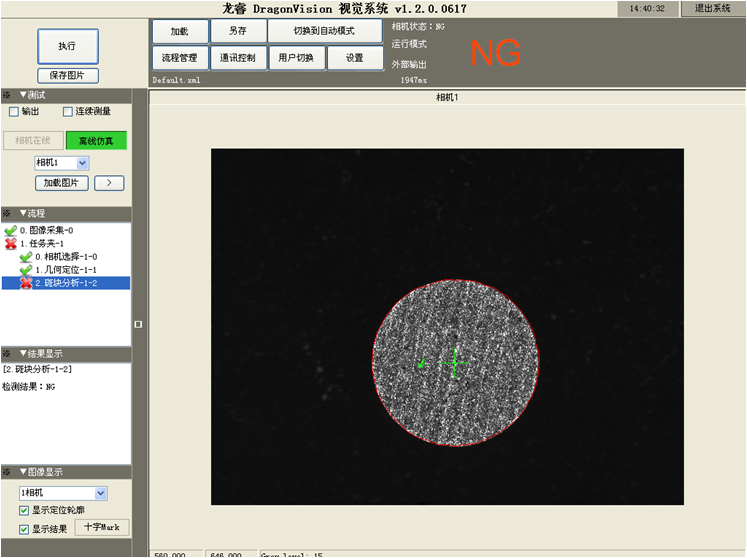747x558 pixels.
Task: Open 设置 settings
Action: pos(355,58)
